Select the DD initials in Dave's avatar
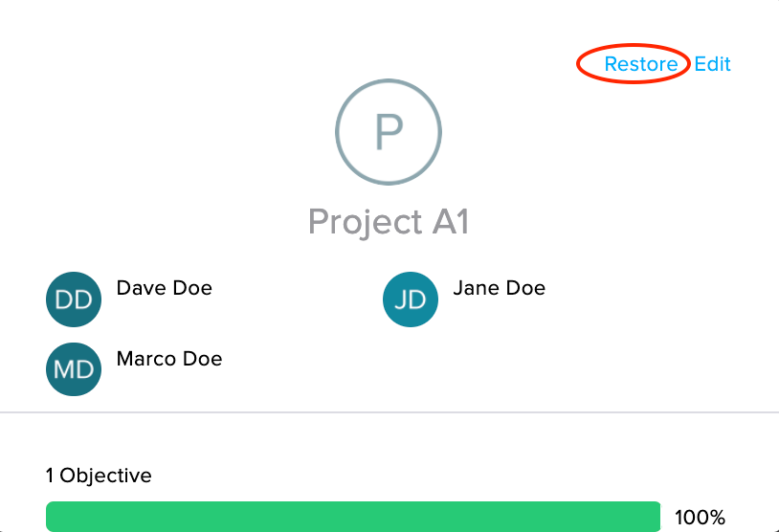The width and height of the screenshot is (779, 532). point(74,300)
